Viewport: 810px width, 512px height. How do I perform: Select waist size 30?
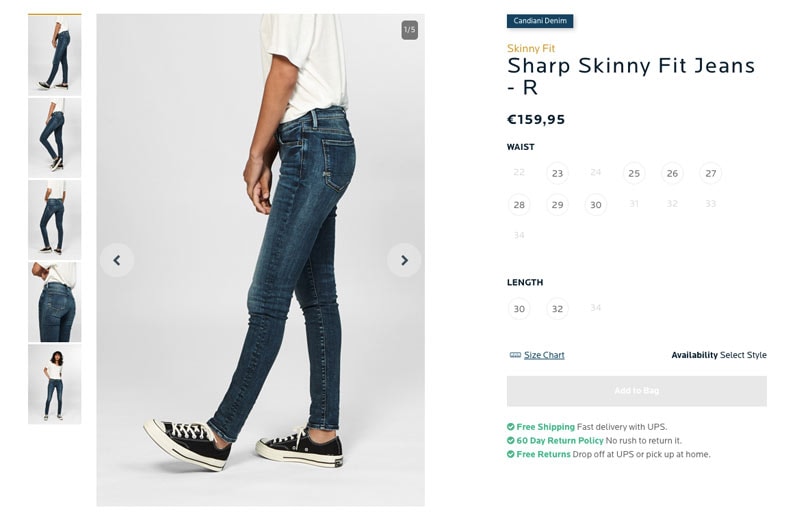[x=595, y=205]
